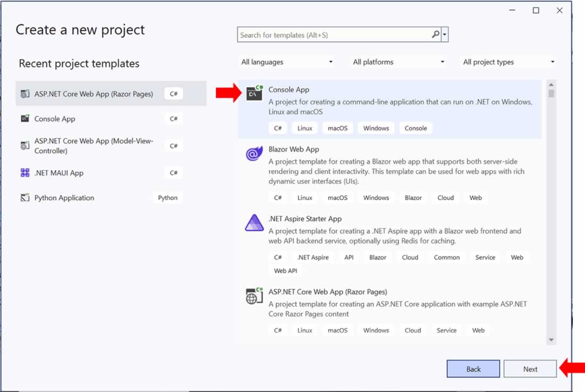
Task: Click the Python language tag
Action: (x=168, y=198)
